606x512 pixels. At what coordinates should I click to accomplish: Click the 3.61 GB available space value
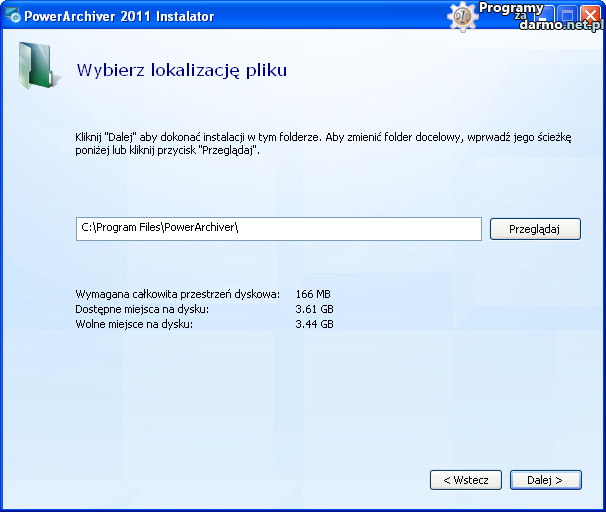pyautogui.click(x=314, y=309)
